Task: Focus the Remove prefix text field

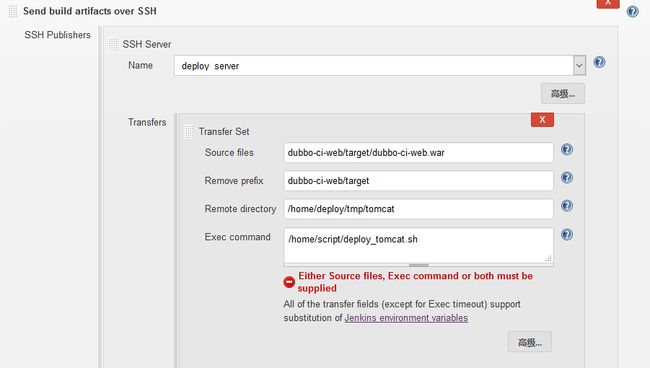Action: (x=419, y=181)
